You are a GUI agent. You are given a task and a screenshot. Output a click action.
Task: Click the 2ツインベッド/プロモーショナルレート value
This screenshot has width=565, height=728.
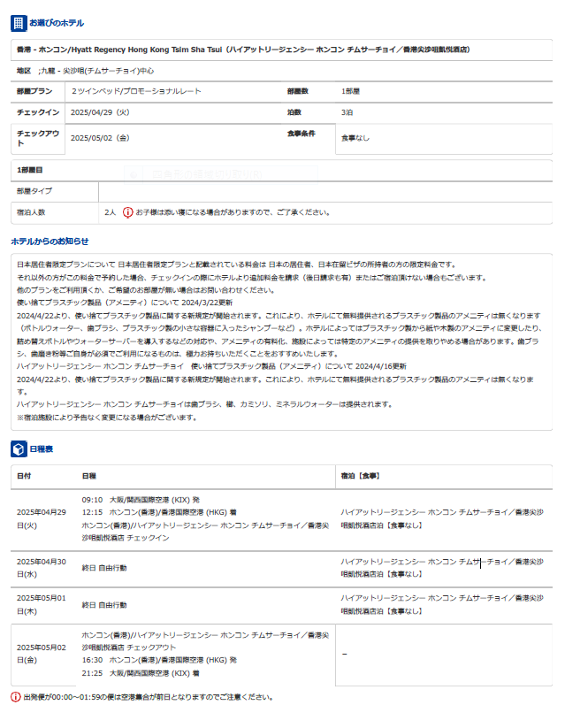coord(136,91)
